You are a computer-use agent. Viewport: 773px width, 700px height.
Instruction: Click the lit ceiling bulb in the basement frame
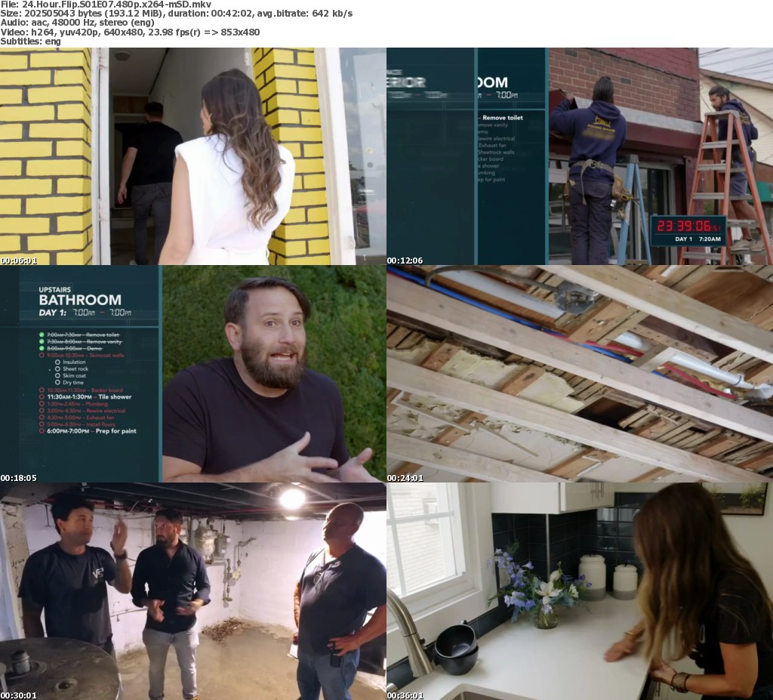tap(292, 498)
